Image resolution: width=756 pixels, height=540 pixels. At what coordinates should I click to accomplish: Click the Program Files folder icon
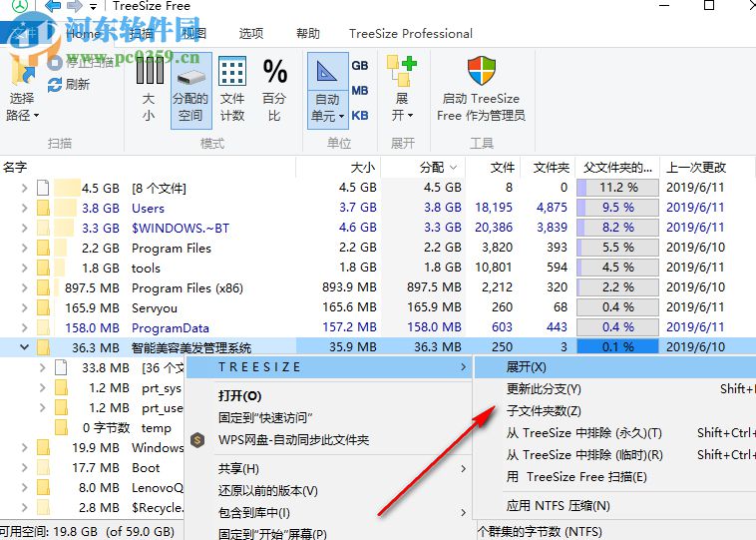coord(44,249)
